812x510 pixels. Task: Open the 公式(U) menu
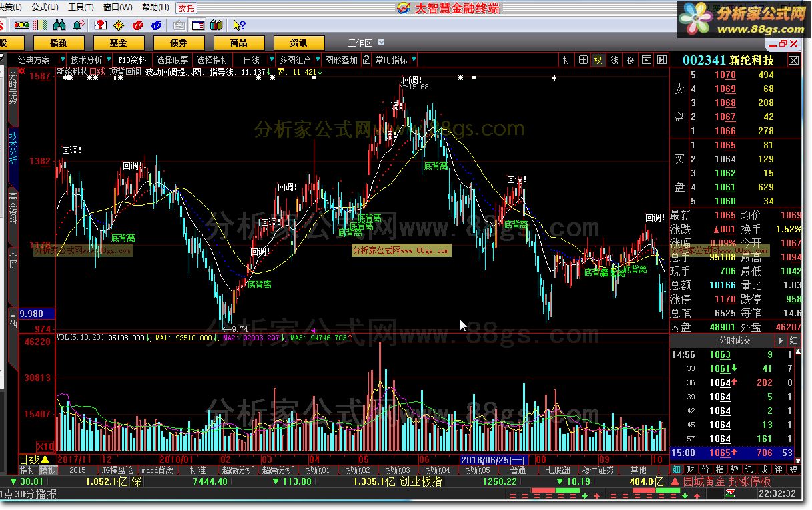pos(45,7)
